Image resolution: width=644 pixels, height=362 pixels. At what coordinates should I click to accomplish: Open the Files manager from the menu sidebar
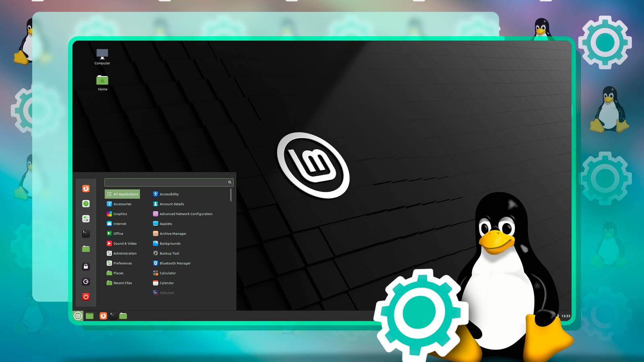pyautogui.click(x=86, y=249)
